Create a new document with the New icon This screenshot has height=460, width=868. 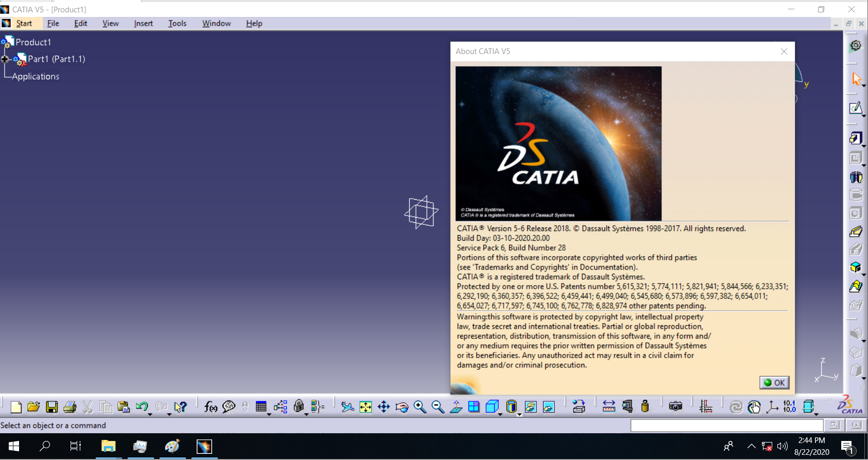16,407
